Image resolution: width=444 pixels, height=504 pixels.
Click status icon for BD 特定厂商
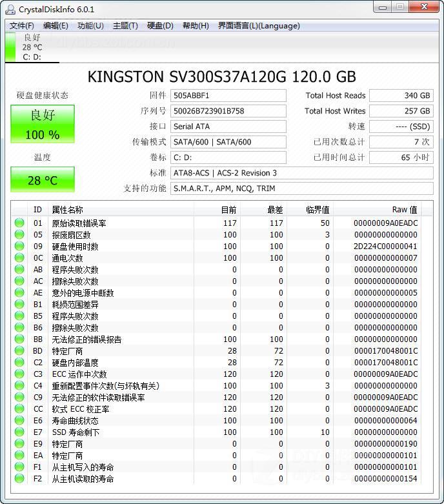point(19,350)
